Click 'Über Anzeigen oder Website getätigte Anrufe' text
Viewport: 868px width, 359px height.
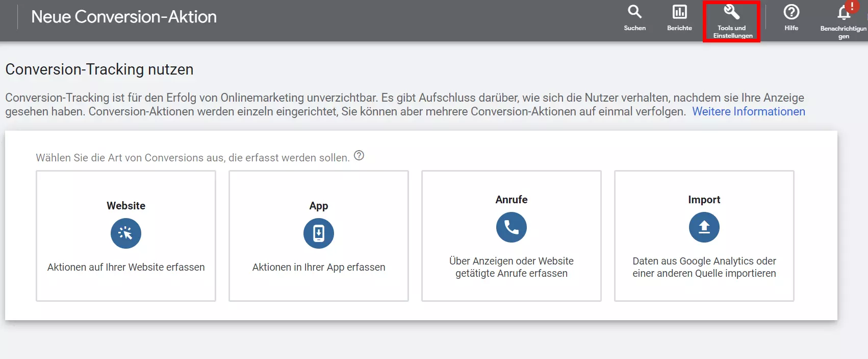point(512,267)
